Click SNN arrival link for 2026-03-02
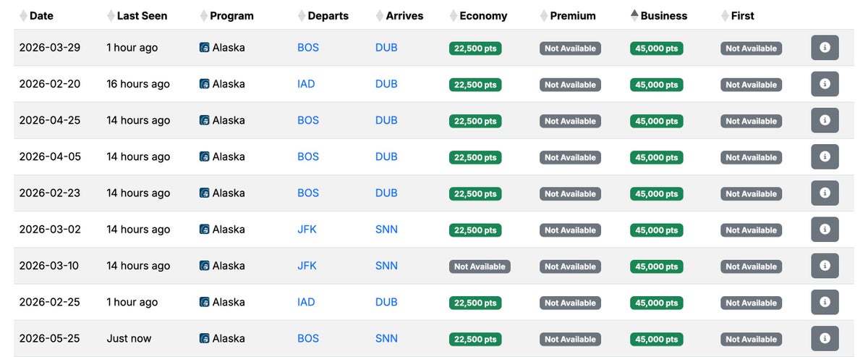 coord(386,230)
